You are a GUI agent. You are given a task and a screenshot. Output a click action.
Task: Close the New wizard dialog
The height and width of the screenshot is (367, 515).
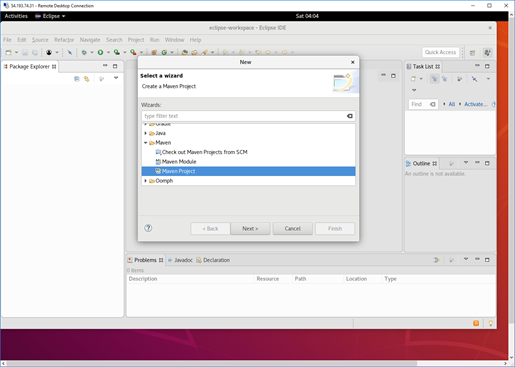[353, 62]
